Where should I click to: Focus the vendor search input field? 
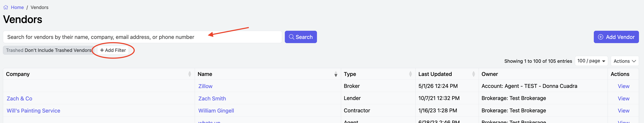pyautogui.click(x=142, y=37)
